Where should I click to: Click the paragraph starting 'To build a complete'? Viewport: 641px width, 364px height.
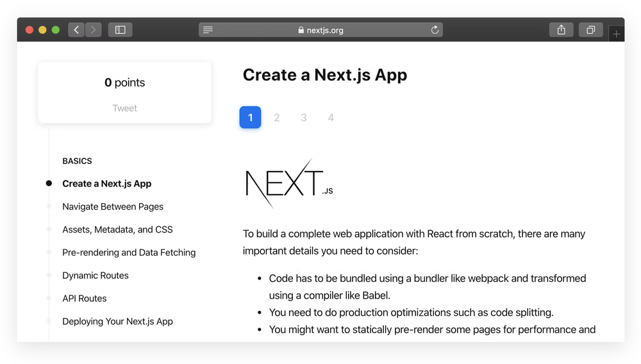click(414, 242)
